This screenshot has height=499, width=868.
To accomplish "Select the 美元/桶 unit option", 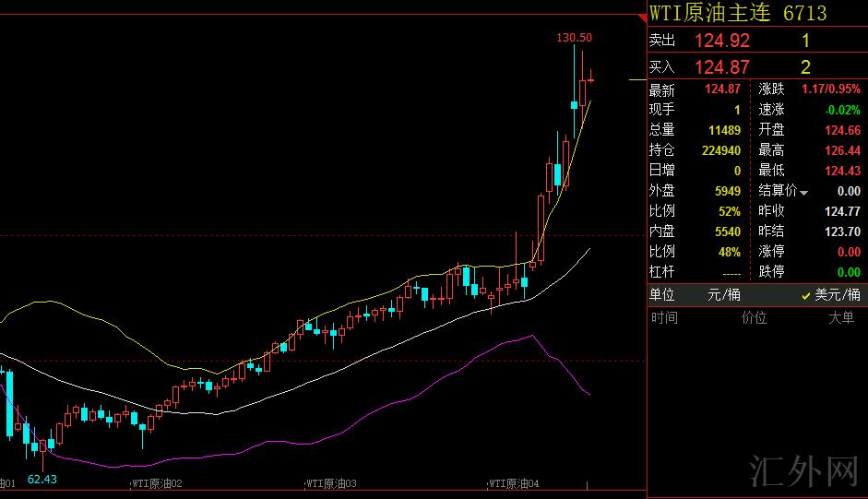I will click(838, 294).
